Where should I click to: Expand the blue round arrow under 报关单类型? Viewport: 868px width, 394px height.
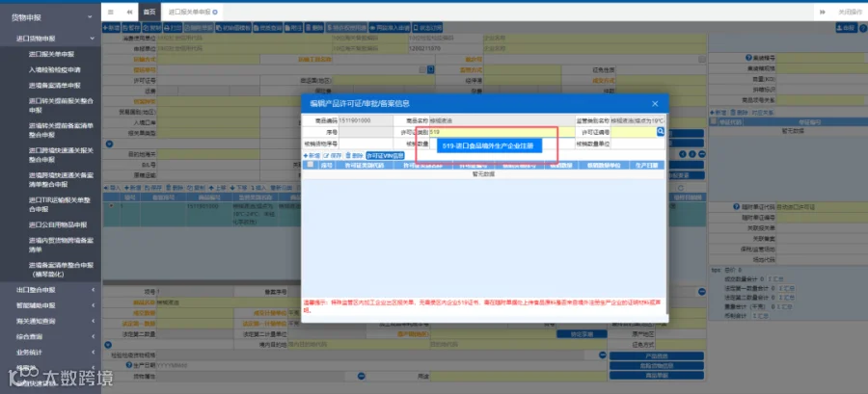[109, 144]
